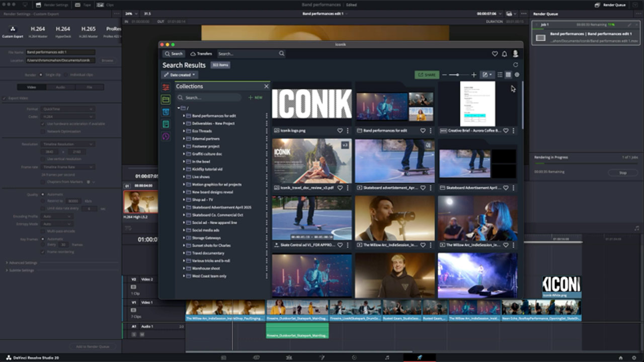Switch to the File tab in Render Settings
The width and height of the screenshot is (644, 362).
(90, 87)
